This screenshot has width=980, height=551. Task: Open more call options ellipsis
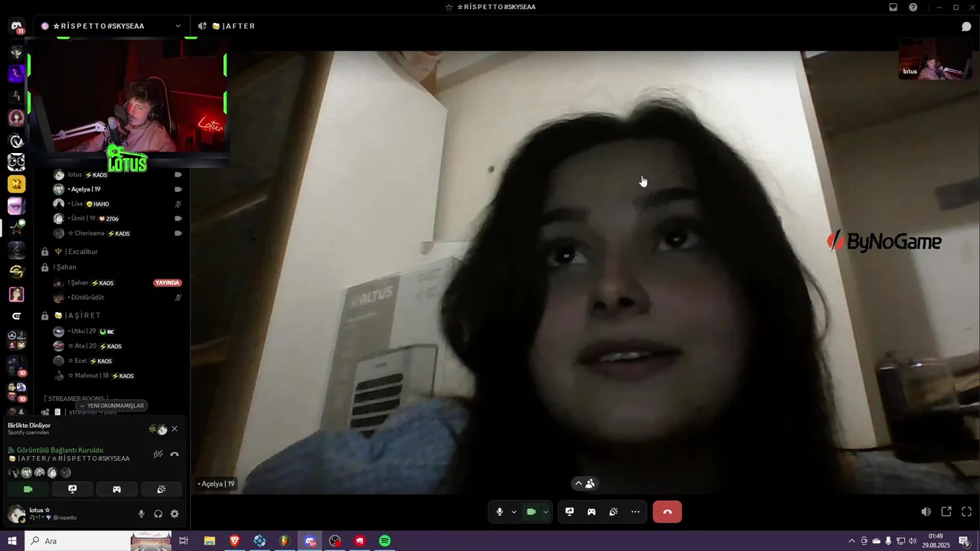tap(635, 512)
